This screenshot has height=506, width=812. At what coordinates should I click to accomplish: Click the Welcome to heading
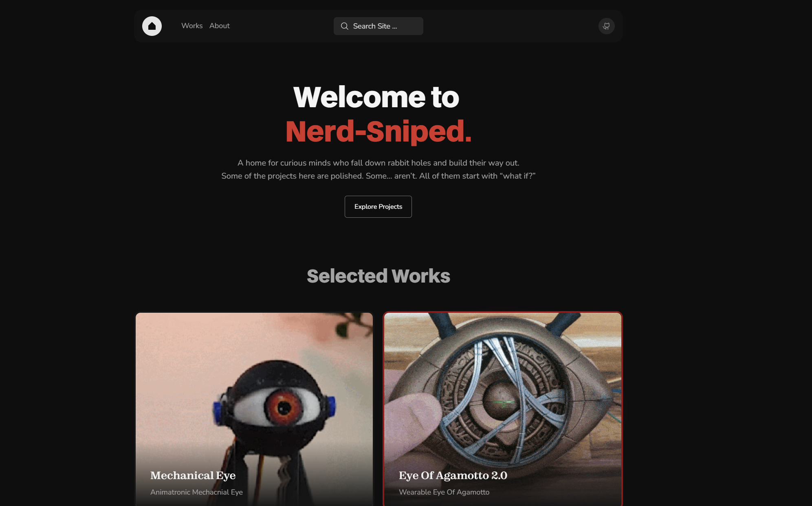(x=376, y=97)
